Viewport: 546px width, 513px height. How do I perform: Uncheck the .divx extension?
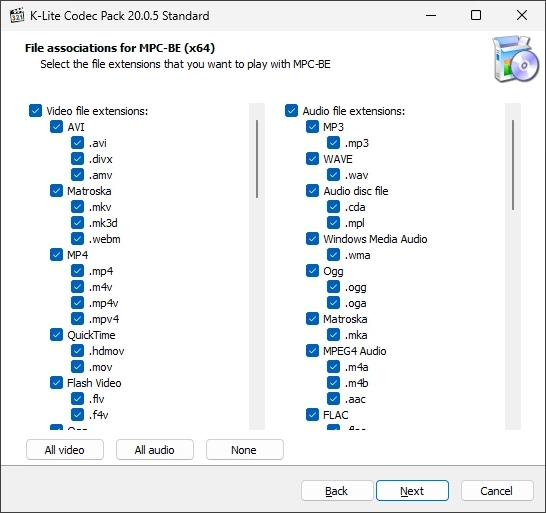pos(77,159)
